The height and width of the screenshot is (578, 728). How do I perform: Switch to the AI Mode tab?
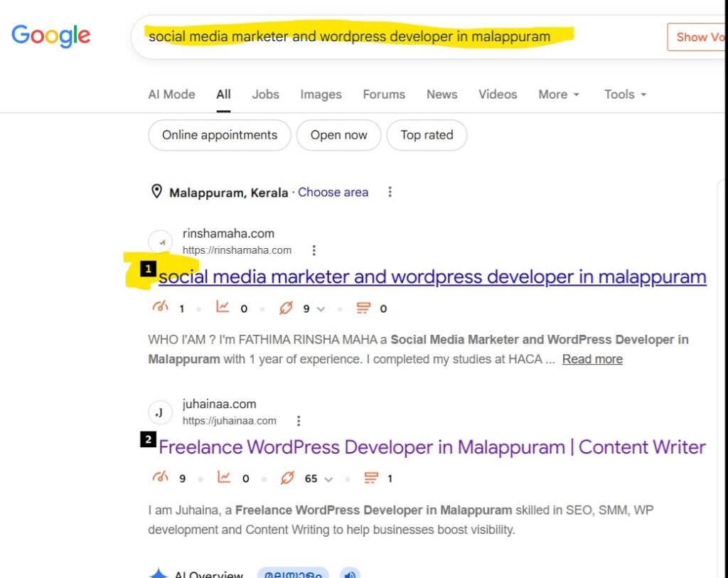tap(171, 95)
